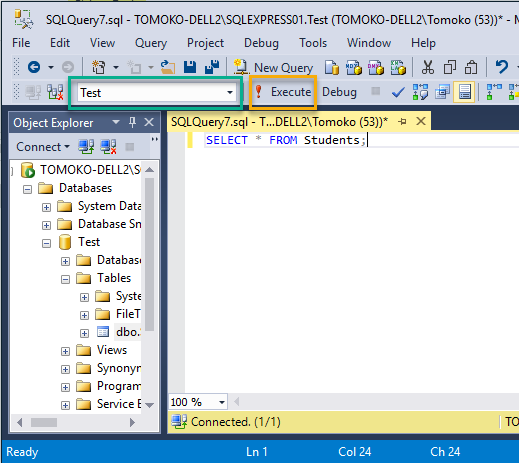Click in the query editor after Students;
Screen dimensions: 519x463
[368, 140]
